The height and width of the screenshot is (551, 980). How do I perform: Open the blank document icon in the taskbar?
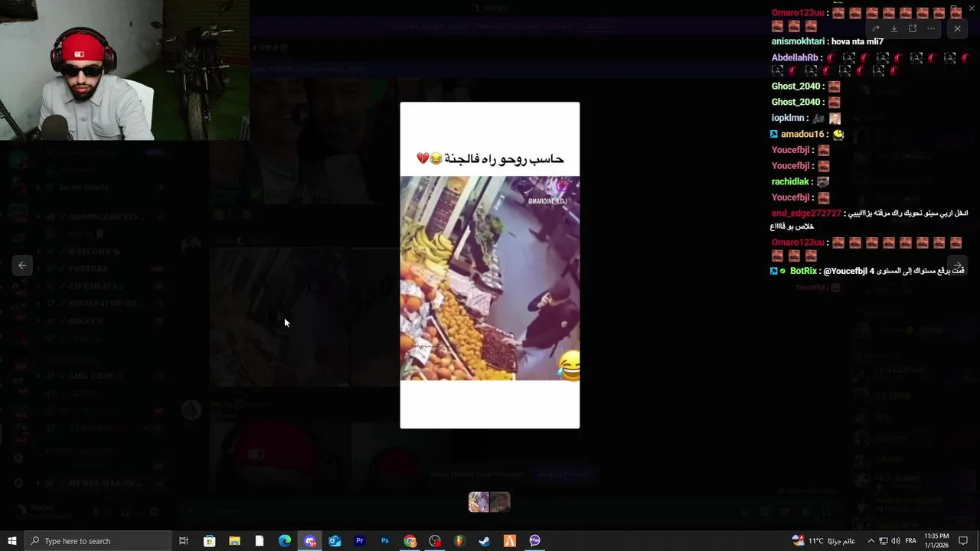260,541
